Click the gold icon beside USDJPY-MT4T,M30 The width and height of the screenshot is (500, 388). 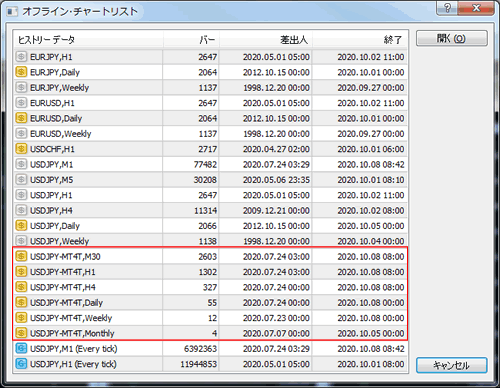pos(21,256)
